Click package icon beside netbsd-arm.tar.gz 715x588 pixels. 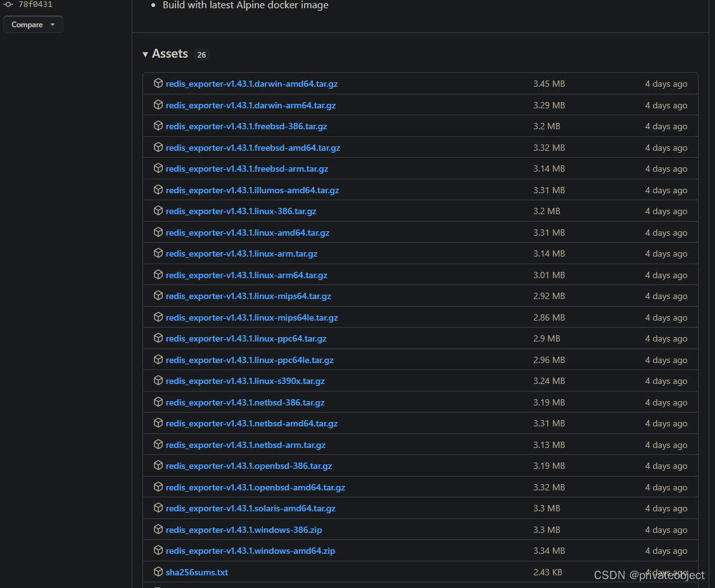pos(158,444)
